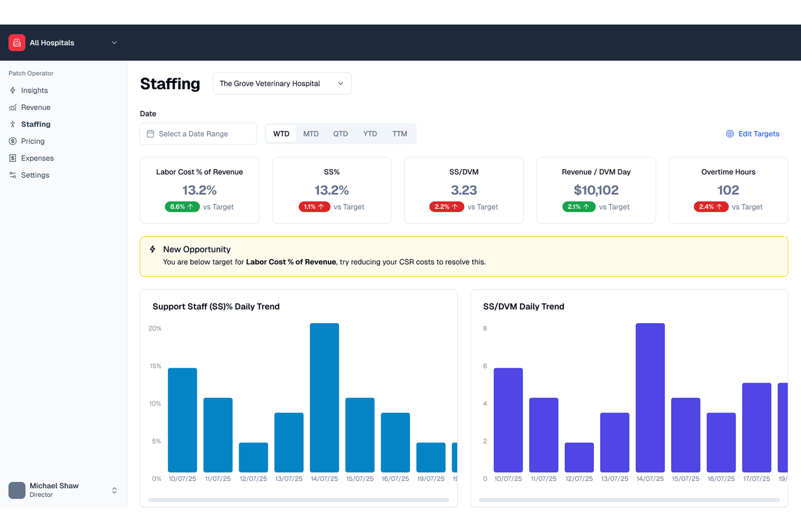This screenshot has width=801, height=532.
Task: Click the lightning icon in New Opportunity banner
Action: click(x=153, y=249)
